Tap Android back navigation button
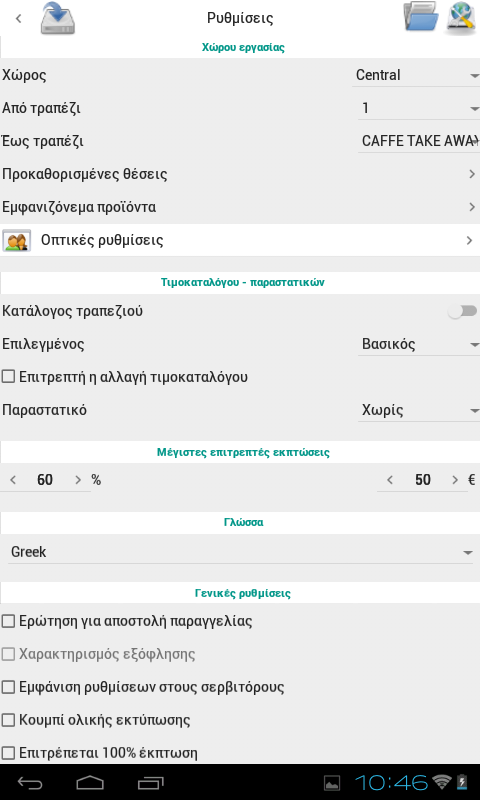The height and width of the screenshot is (800, 480). point(30,783)
